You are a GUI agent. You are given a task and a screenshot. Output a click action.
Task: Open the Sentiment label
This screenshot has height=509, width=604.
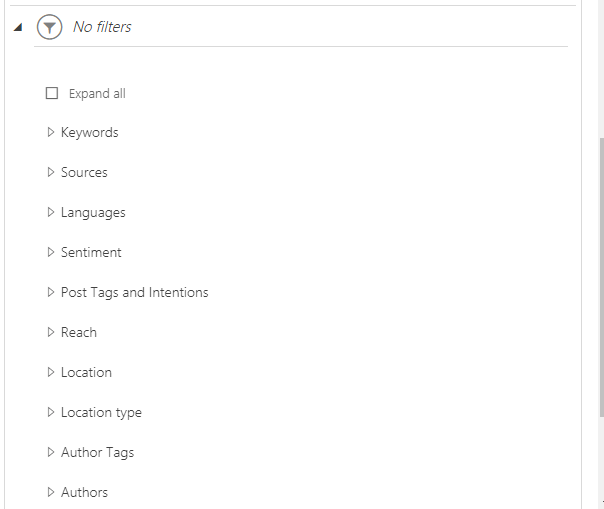click(x=91, y=252)
